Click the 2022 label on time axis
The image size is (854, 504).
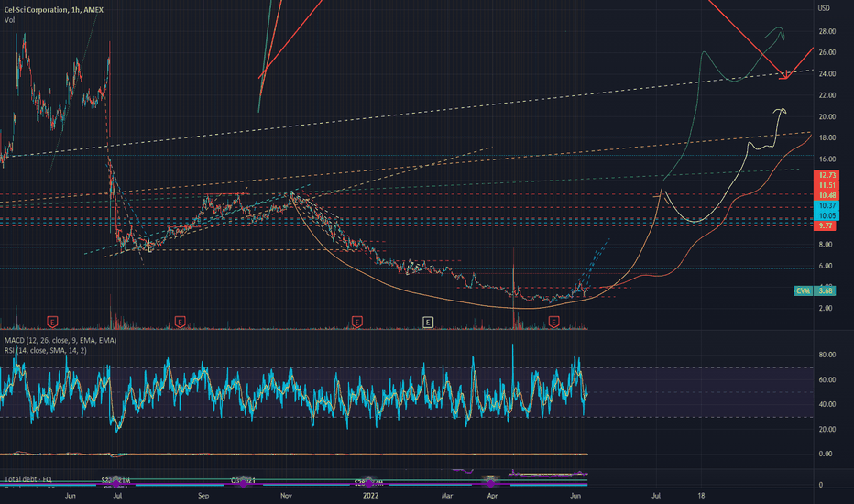coord(370,496)
